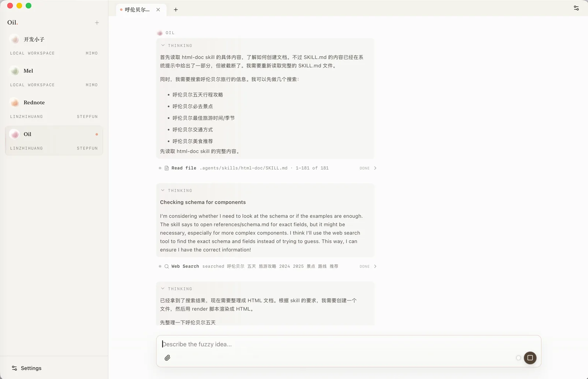Click the Oil. app title
The width and height of the screenshot is (588, 379).
[12, 22]
